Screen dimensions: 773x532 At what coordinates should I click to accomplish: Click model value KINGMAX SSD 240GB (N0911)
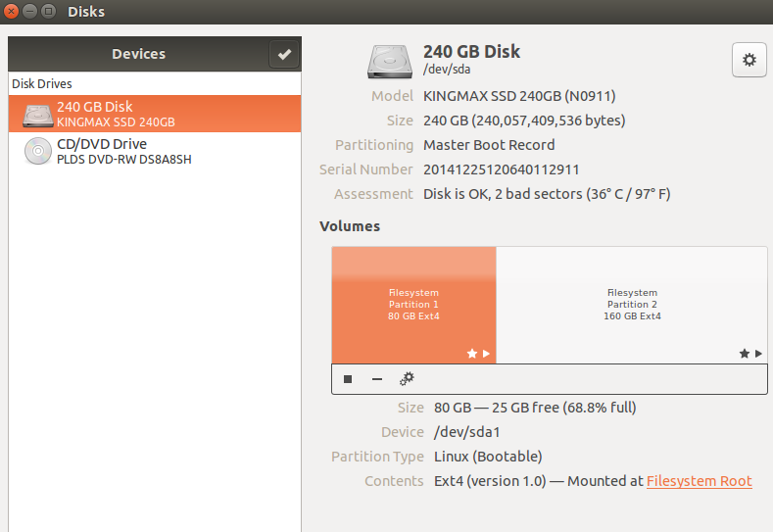[x=519, y=96]
